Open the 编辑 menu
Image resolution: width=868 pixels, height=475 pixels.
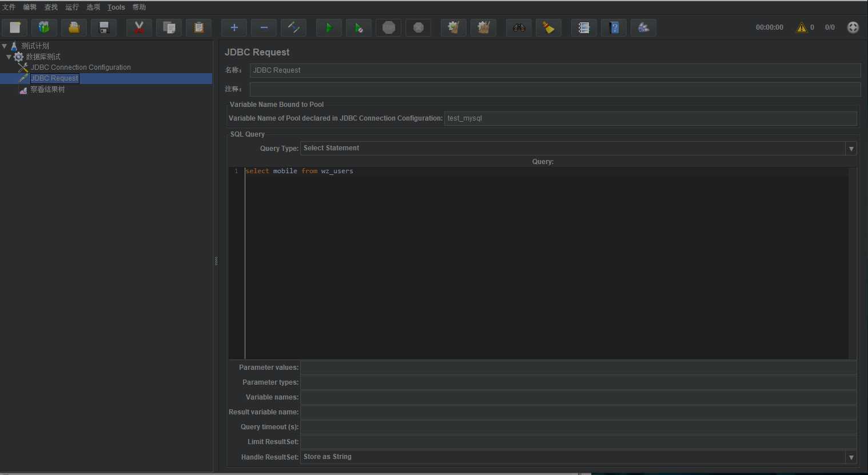pyautogui.click(x=30, y=7)
